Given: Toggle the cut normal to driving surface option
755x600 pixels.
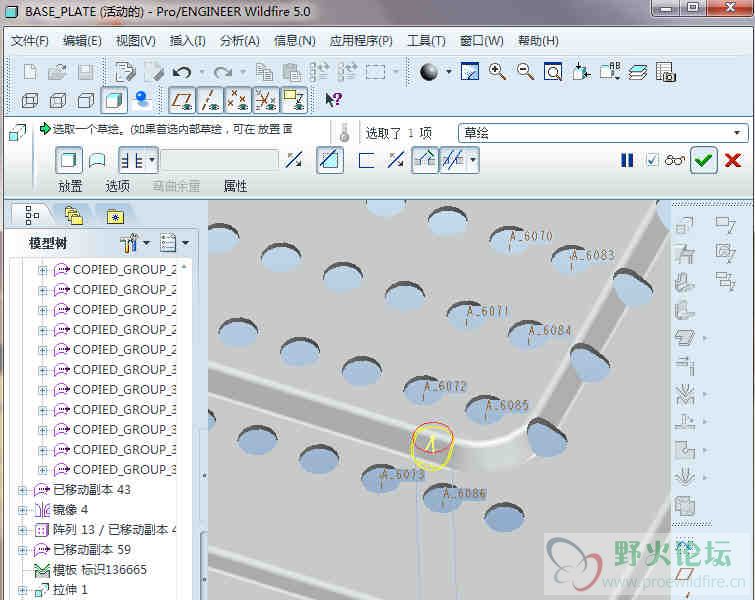Looking at the screenshot, I should point(425,160).
